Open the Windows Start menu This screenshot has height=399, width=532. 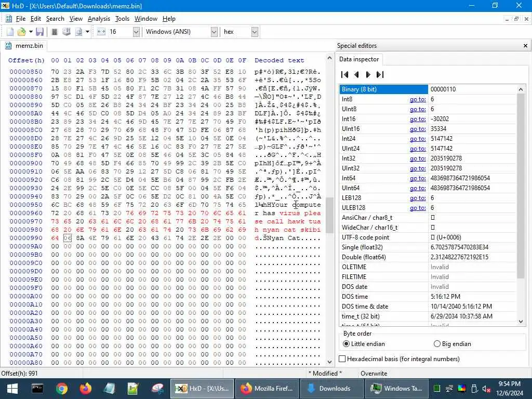(x=12, y=389)
